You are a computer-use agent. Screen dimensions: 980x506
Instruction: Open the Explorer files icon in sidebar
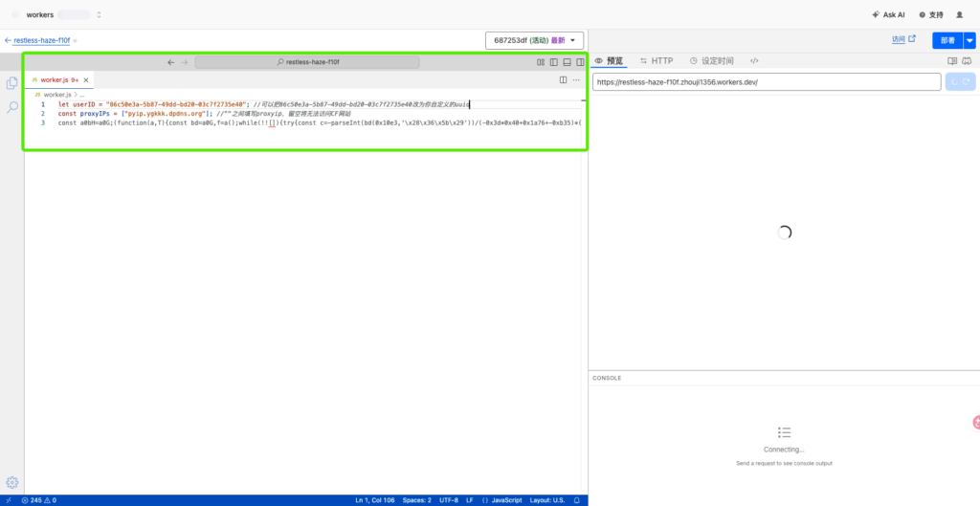click(11, 82)
